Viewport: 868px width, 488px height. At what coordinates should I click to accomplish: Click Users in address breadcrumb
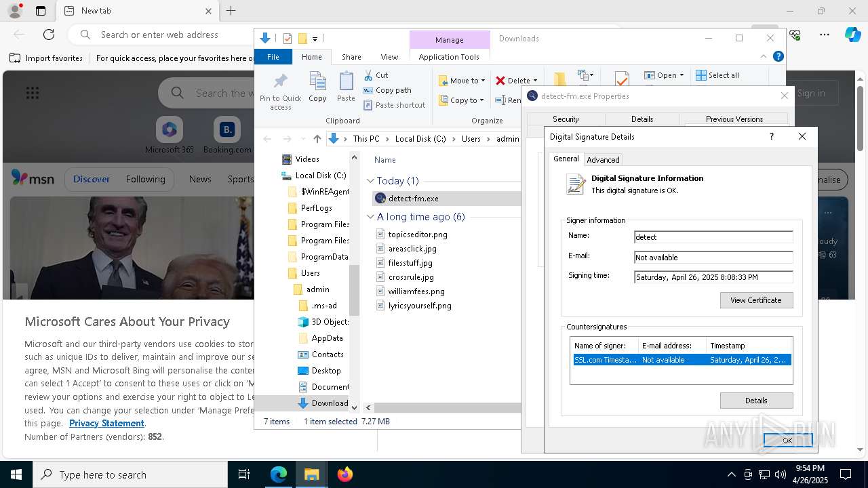pyautogui.click(x=471, y=139)
